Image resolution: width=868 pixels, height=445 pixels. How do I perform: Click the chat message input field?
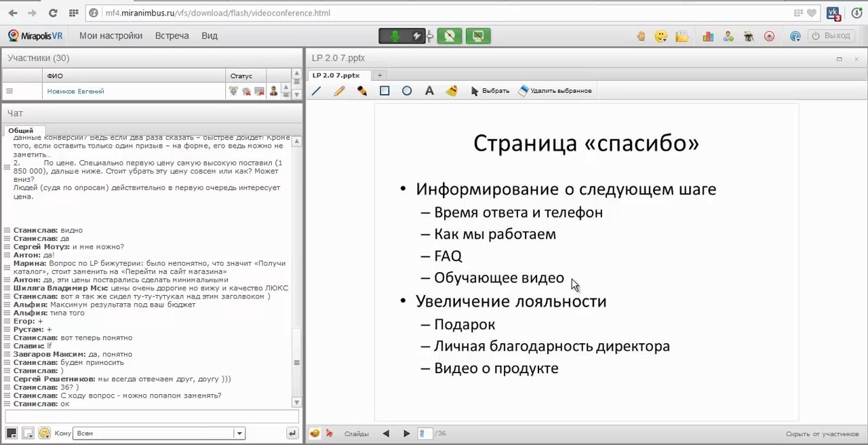coord(152,417)
